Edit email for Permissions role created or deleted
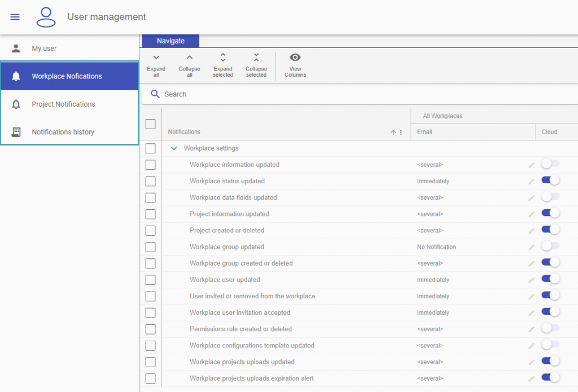578x392 pixels. pos(531,329)
